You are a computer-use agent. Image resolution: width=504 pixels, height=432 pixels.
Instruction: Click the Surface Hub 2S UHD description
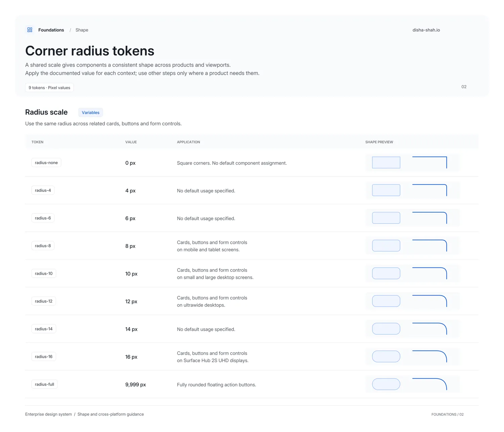click(213, 357)
